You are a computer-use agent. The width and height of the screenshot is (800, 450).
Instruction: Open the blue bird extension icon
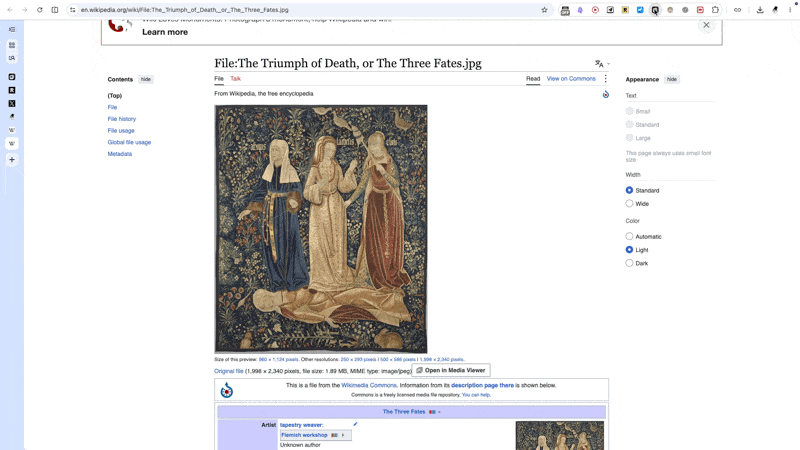tap(640, 10)
